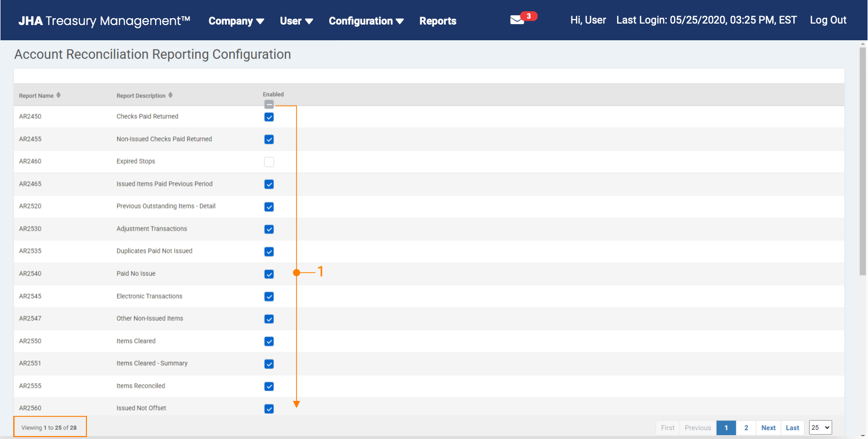Open the Reports menu item

coord(437,21)
